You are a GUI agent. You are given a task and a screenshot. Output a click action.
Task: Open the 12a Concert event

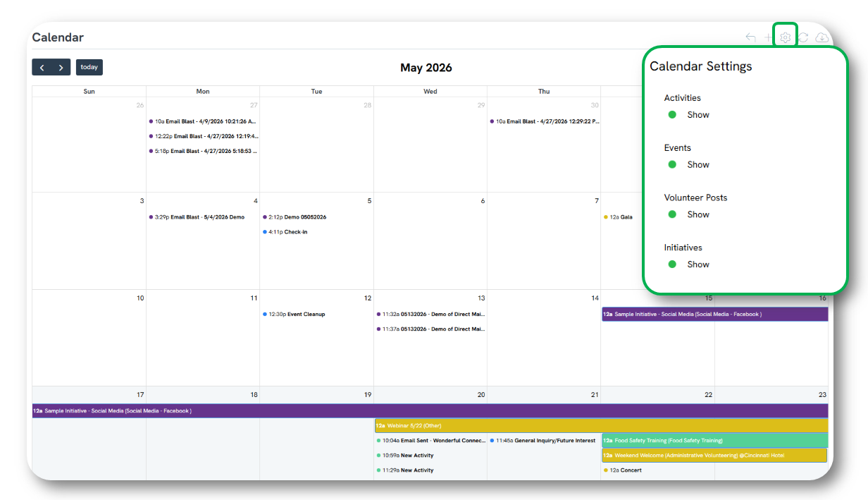click(x=623, y=470)
